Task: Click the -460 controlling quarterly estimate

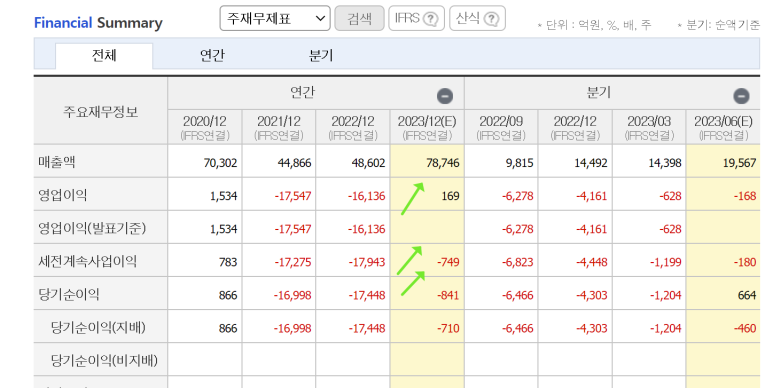Action: tap(744, 328)
